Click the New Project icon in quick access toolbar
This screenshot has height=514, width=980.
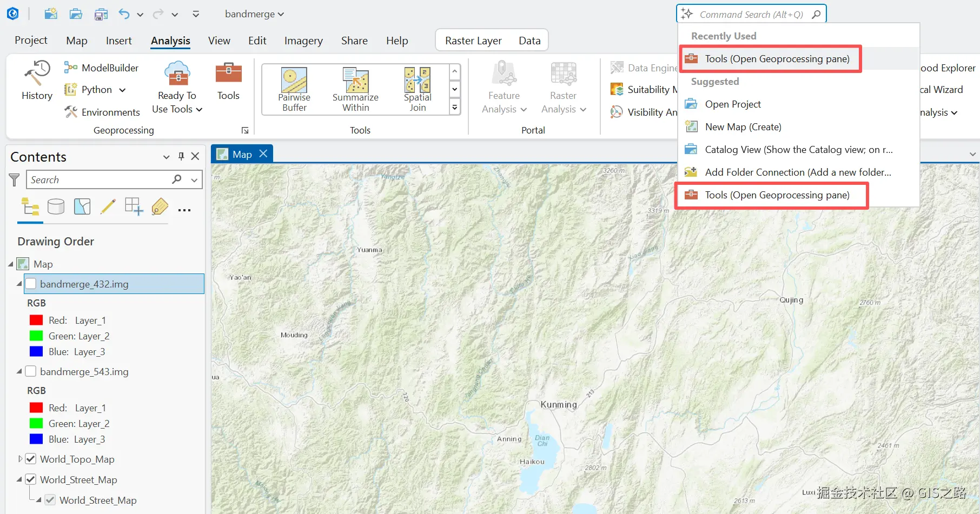(x=51, y=14)
